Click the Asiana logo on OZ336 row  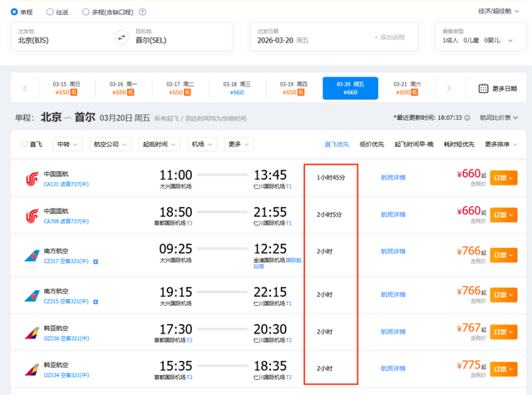[x=32, y=333]
